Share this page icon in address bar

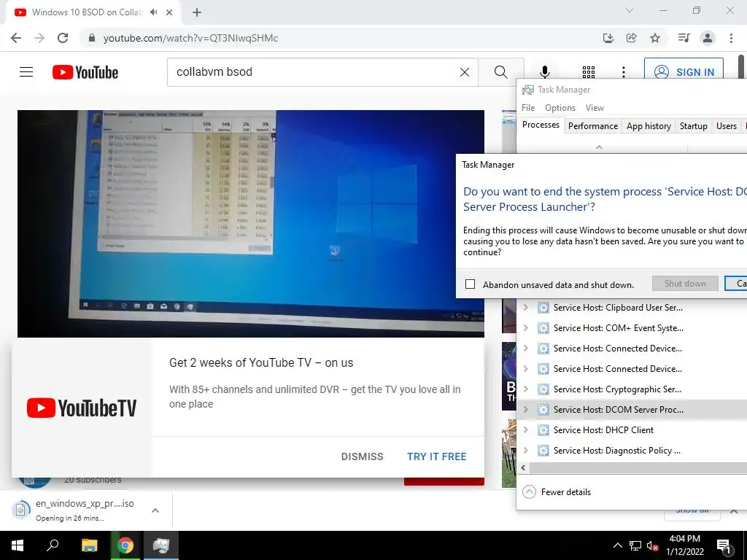631,38
